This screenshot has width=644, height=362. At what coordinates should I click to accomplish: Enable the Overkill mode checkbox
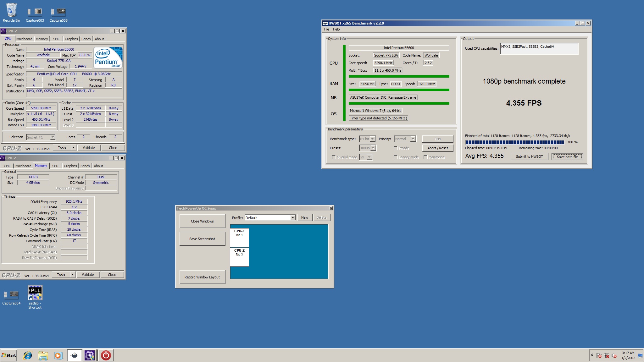tap(334, 157)
